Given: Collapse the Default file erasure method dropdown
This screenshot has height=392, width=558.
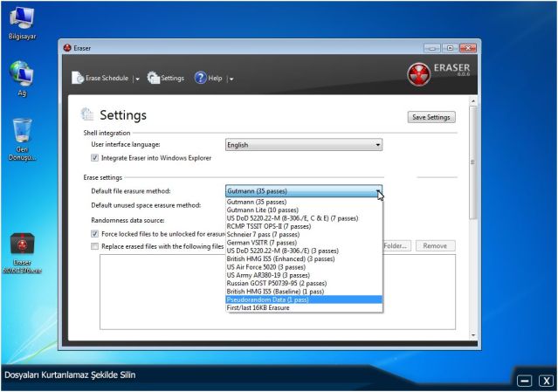Looking at the screenshot, I should [304, 191].
